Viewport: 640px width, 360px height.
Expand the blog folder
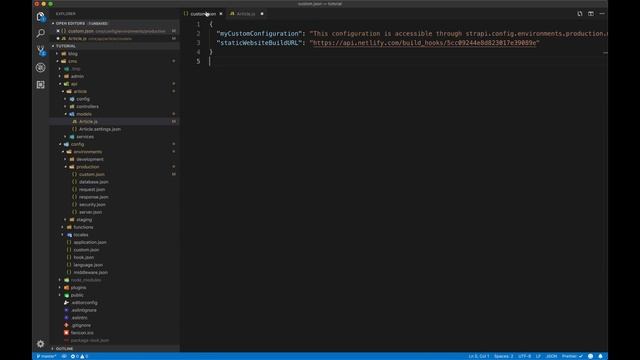click(73, 53)
